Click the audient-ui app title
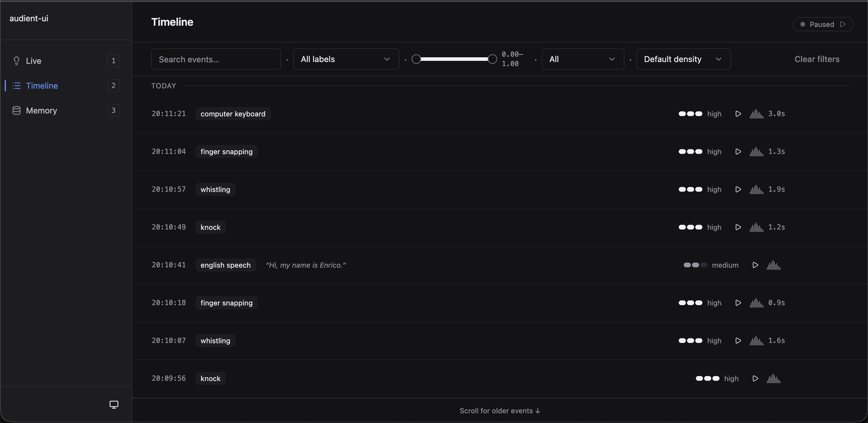 coord(29,19)
